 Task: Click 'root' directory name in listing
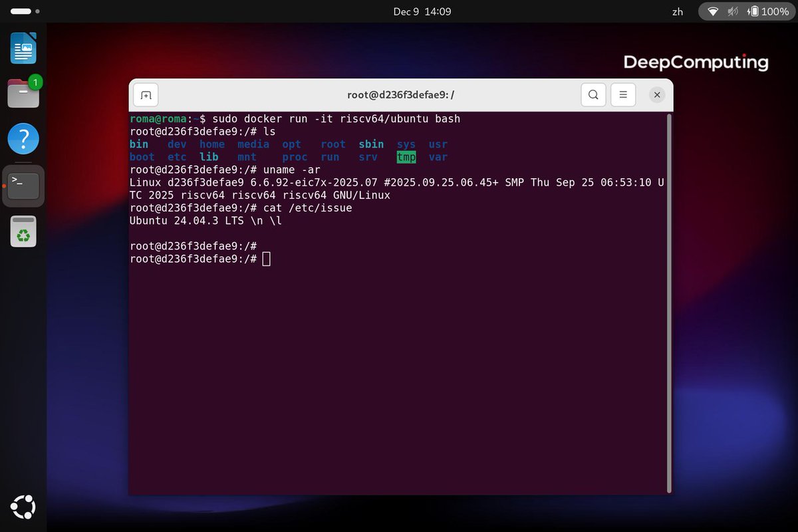point(333,144)
